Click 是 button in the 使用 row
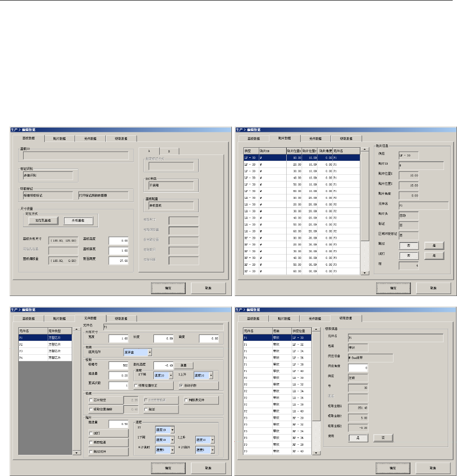 (358, 438)
